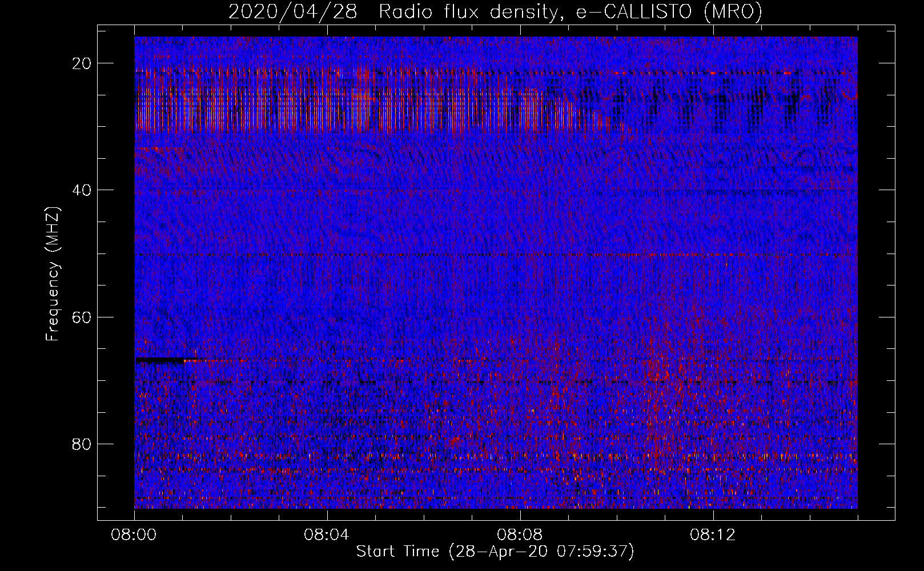Click the "08:08" time tick label
This screenshot has width=924, height=571.
point(520,535)
